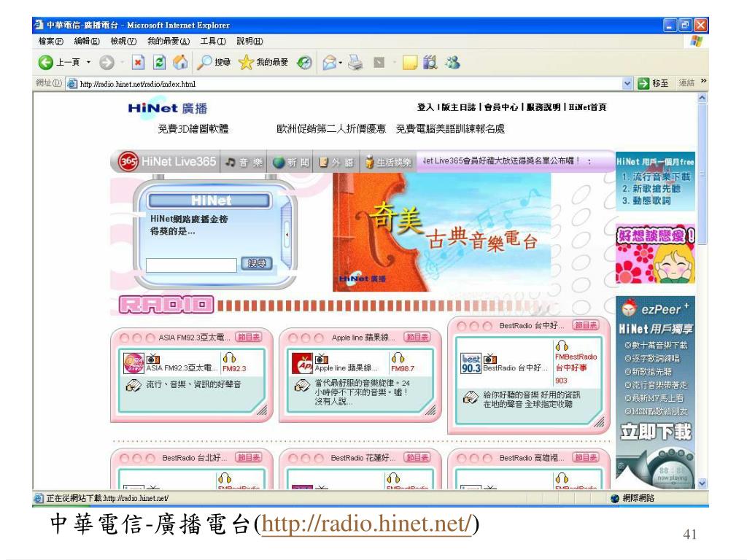Click the Messenger people icon

point(452,63)
